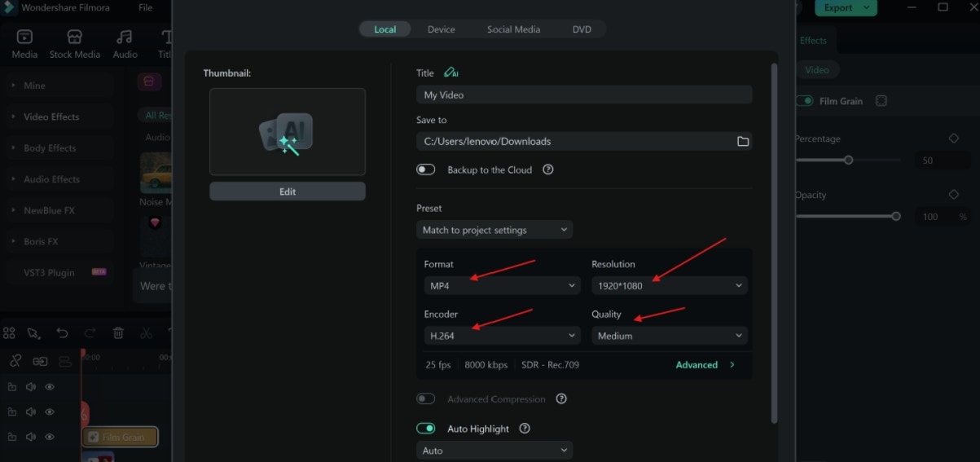The image size is (980, 462).
Task: Adjust the Percentage slider handle
Action: [848, 161]
